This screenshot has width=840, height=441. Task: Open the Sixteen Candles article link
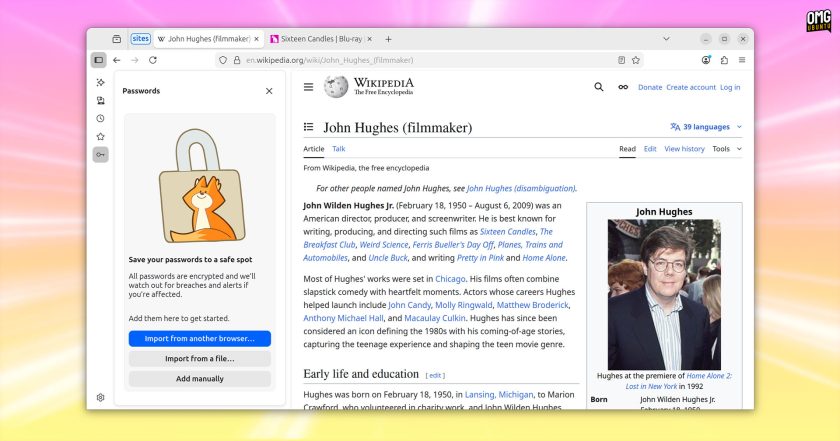tap(508, 231)
